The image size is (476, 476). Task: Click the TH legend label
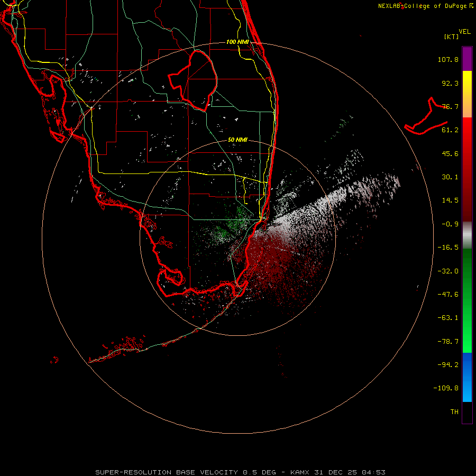[x=454, y=412]
